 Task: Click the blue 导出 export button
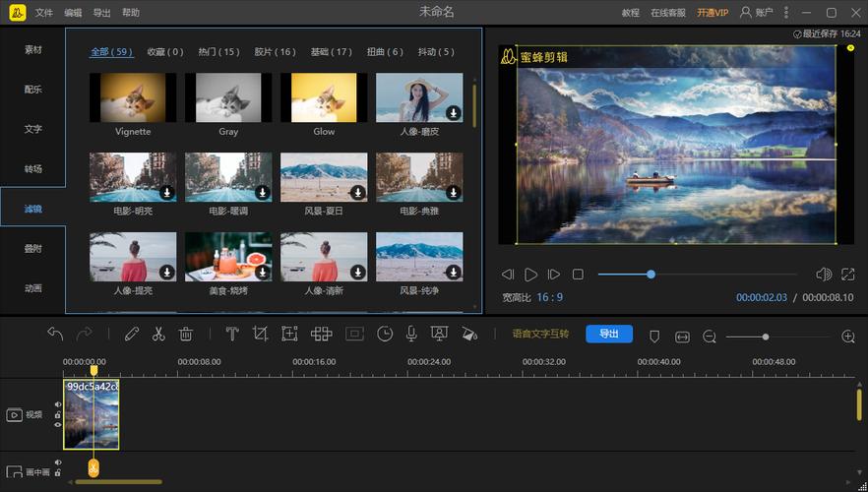608,335
